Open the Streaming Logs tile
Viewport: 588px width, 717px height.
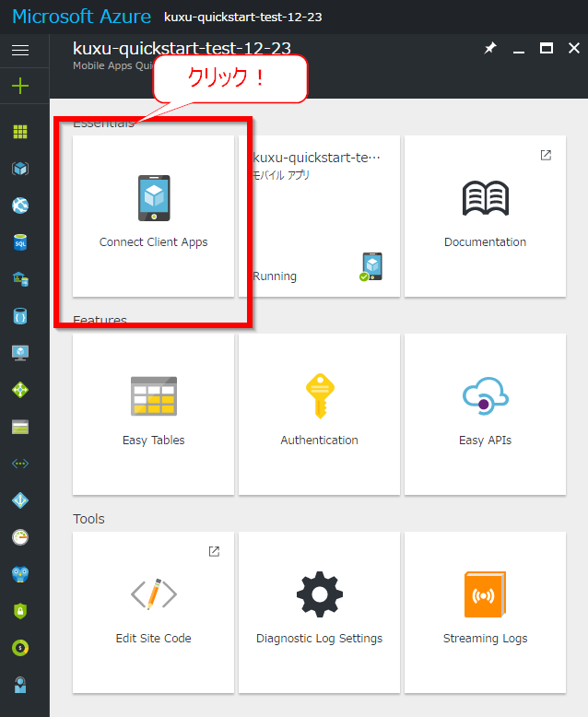(x=485, y=612)
